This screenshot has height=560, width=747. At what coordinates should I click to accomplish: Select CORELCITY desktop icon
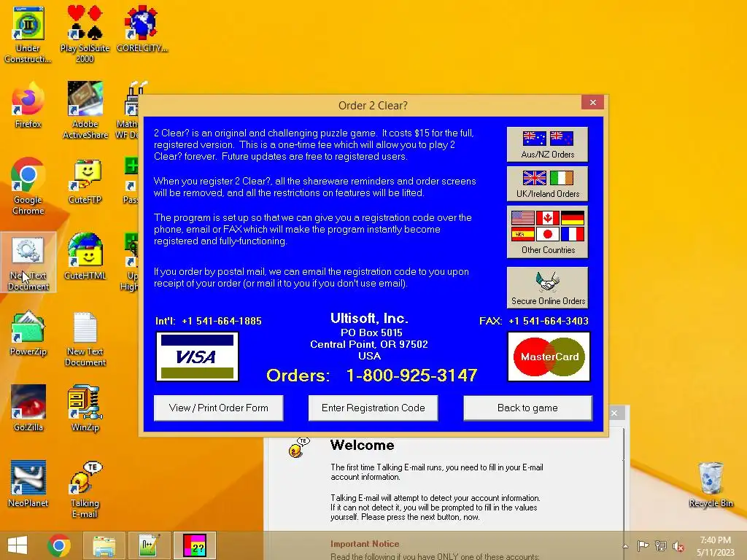coord(142,29)
